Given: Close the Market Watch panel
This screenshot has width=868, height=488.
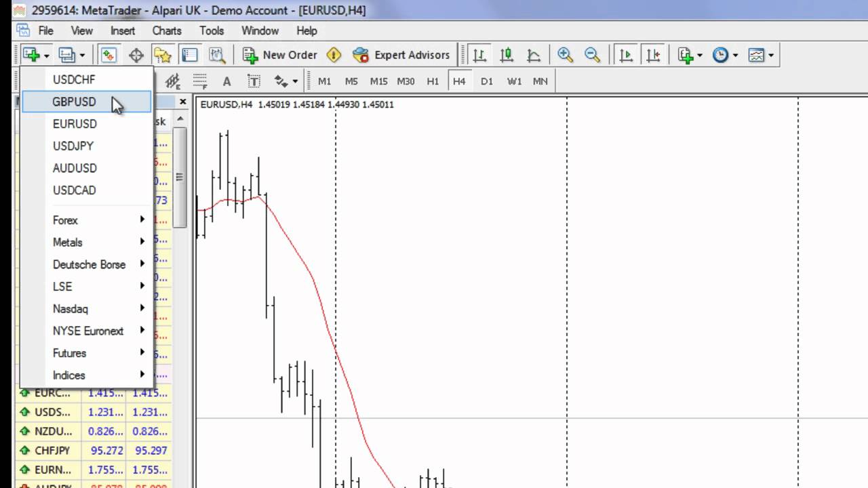Looking at the screenshot, I should (182, 102).
